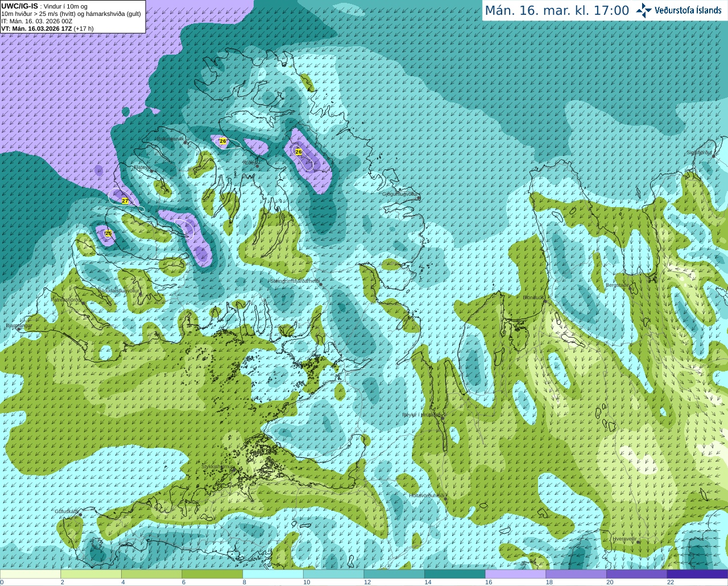Select the darkest purple swatch above 22
Viewport: 728px width, 586px height.
coord(697,574)
